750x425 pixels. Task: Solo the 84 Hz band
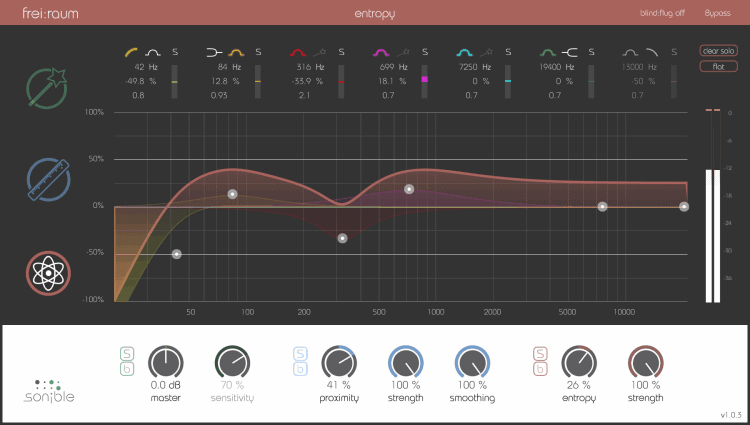[x=258, y=52]
